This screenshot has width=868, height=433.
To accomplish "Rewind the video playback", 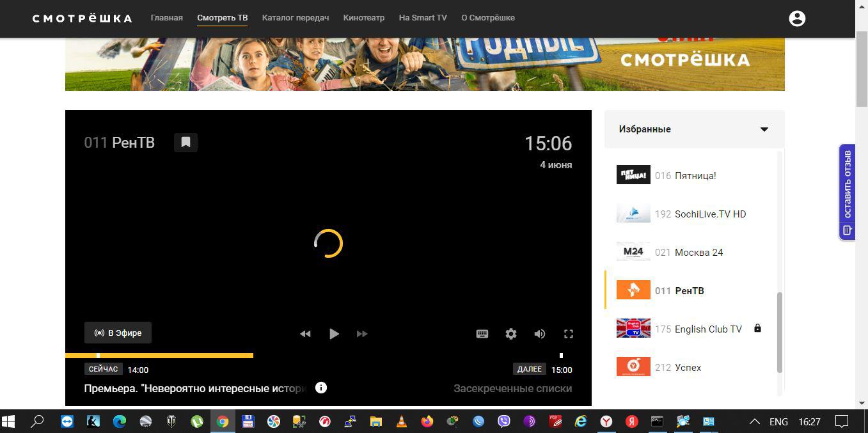I will coord(305,334).
